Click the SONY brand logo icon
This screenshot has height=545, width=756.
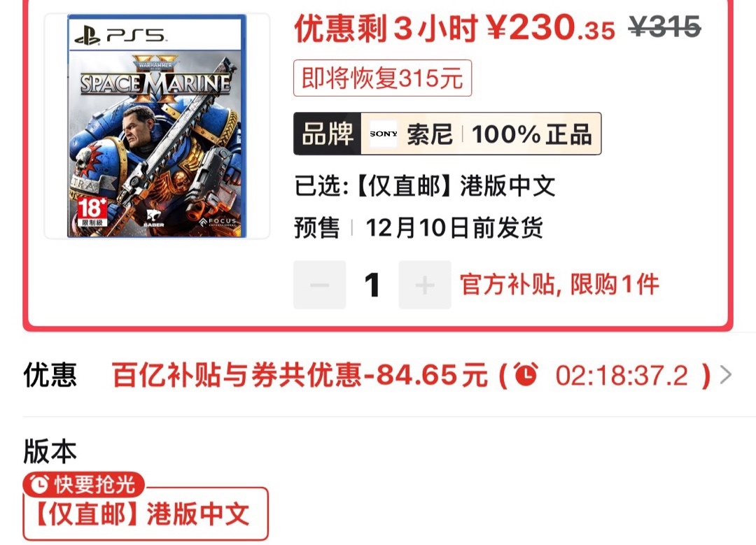[384, 134]
